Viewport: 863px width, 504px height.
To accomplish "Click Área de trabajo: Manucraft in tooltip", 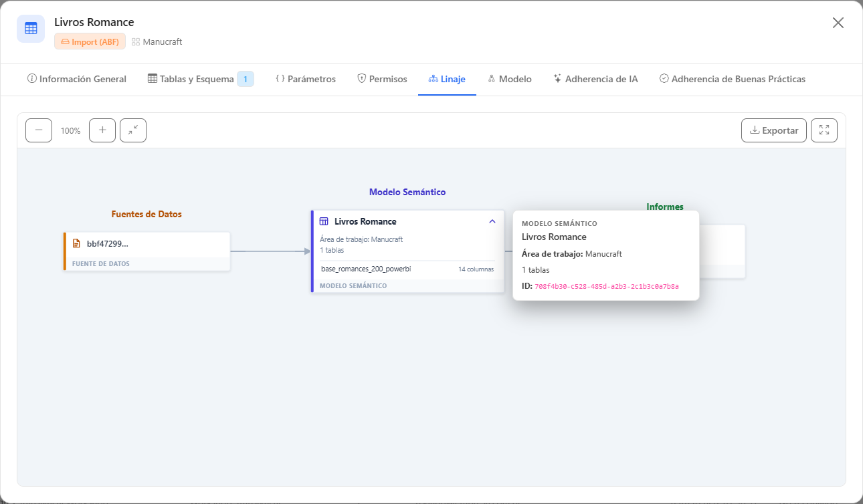I will [572, 254].
